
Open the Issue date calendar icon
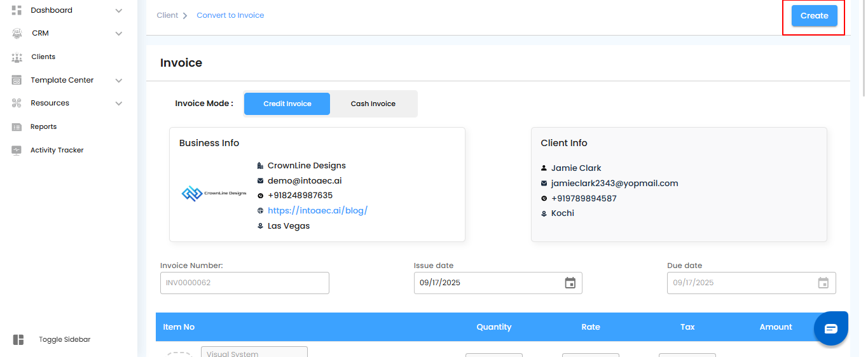570,283
